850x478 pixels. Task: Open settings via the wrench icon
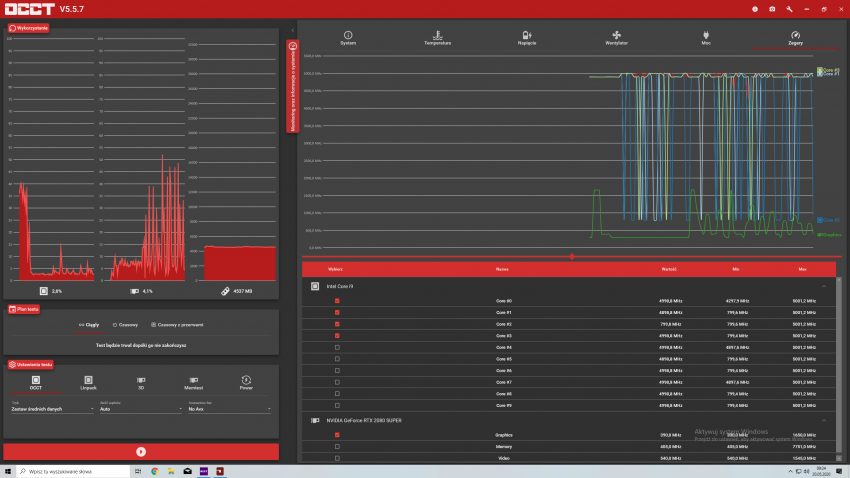[789, 9]
